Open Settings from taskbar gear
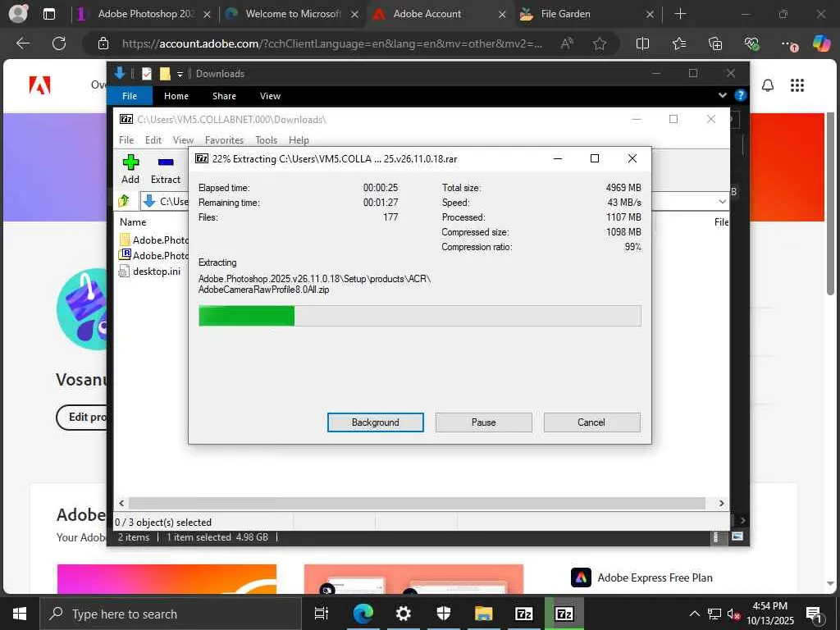Viewport: 840px width, 630px height. click(403, 614)
